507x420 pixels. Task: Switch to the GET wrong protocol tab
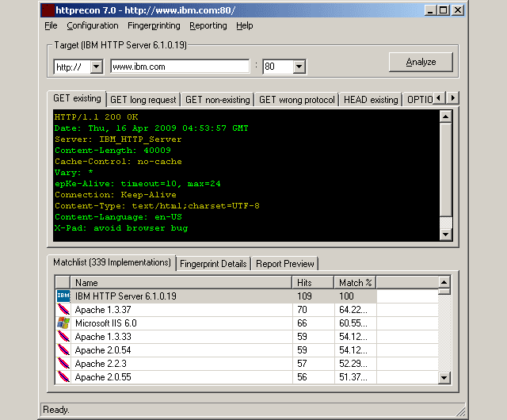pyautogui.click(x=296, y=100)
